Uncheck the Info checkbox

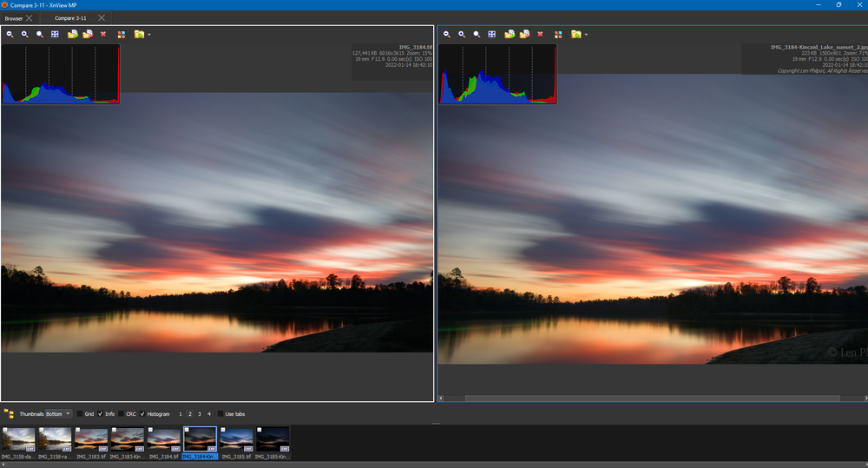pyautogui.click(x=100, y=413)
